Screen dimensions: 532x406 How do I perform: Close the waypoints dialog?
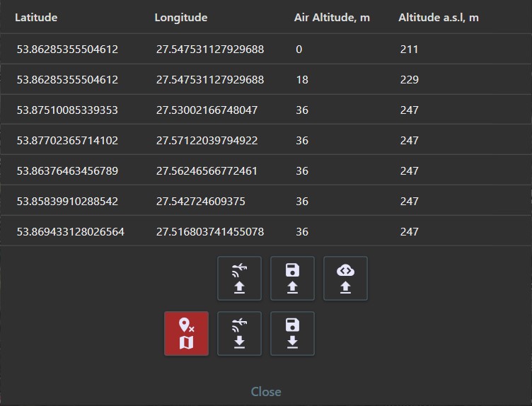[266, 391]
